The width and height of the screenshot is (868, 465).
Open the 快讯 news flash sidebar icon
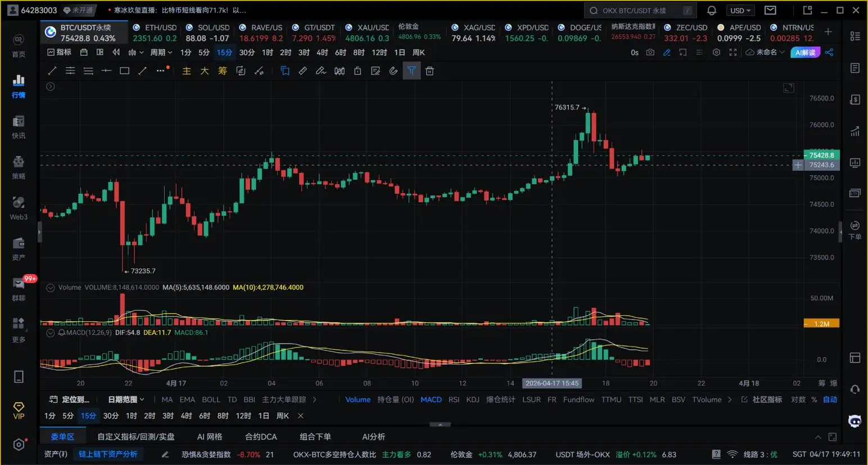pos(19,126)
